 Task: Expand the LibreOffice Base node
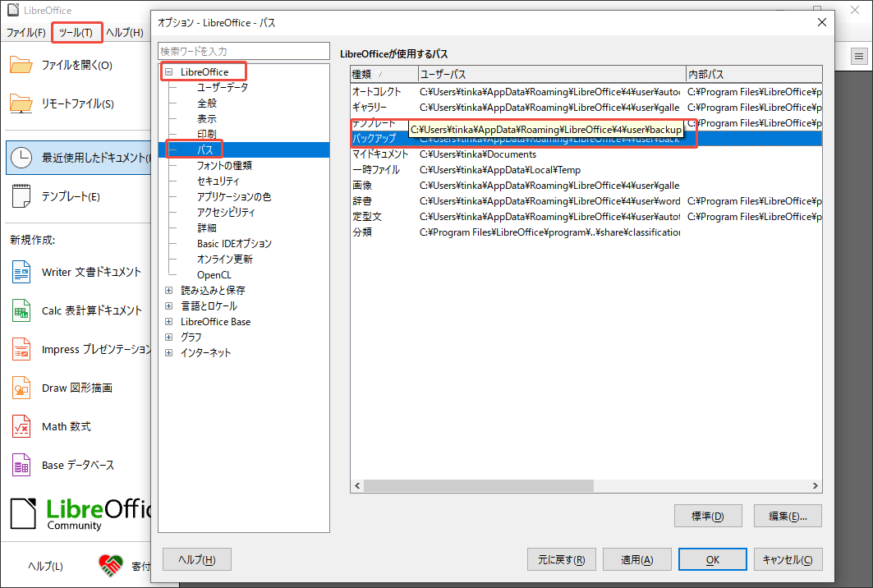(x=168, y=321)
